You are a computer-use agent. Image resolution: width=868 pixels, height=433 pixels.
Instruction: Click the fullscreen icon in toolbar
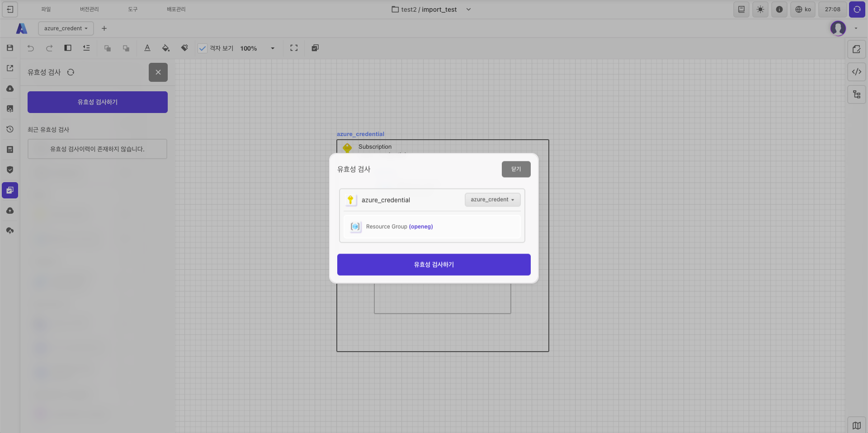294,48
